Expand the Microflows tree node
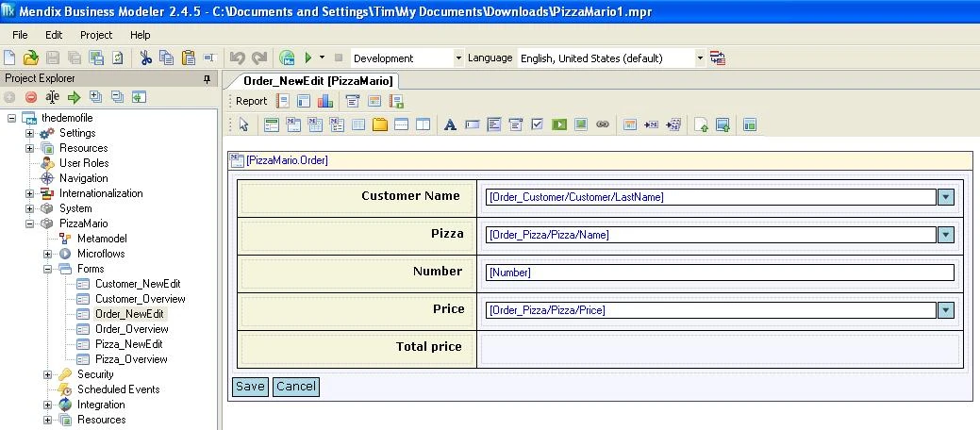 [48, 254]
